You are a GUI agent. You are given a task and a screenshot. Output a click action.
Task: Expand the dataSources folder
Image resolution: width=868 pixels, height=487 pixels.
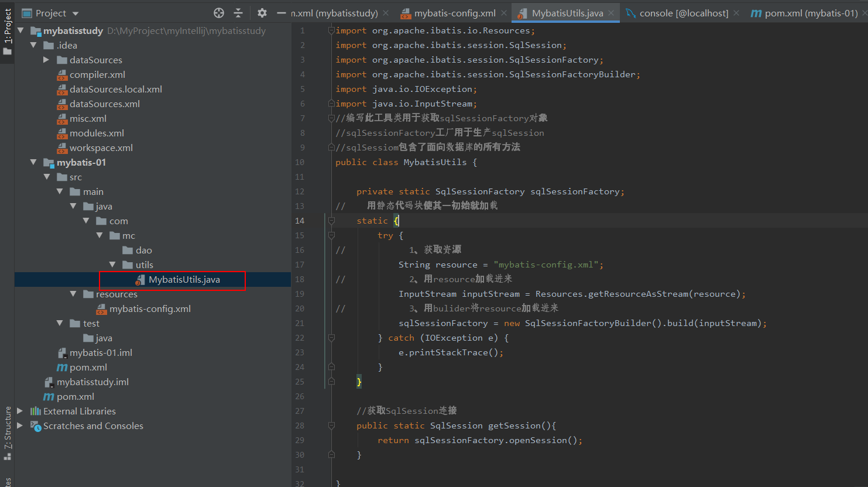click(x=46, y=60)
